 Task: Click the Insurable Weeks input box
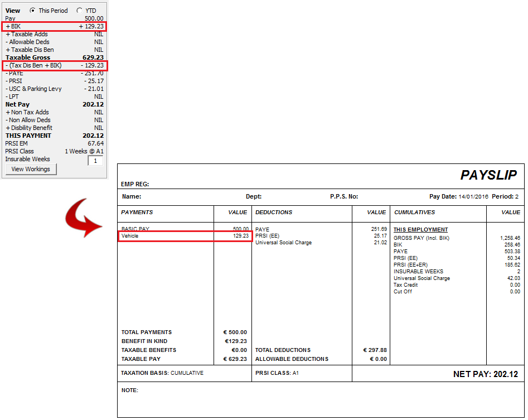(95, 161)
